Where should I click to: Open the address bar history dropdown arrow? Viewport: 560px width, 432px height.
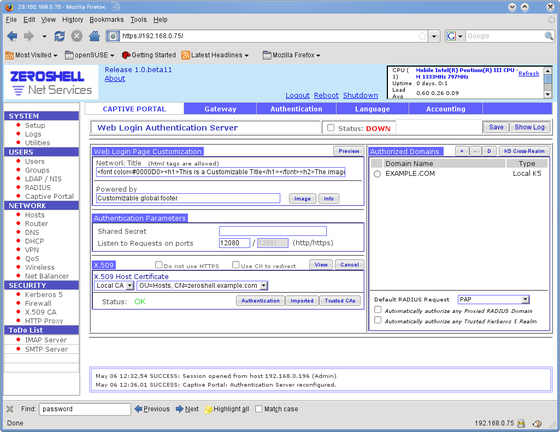pyautogui.click(x=434, y=36)
